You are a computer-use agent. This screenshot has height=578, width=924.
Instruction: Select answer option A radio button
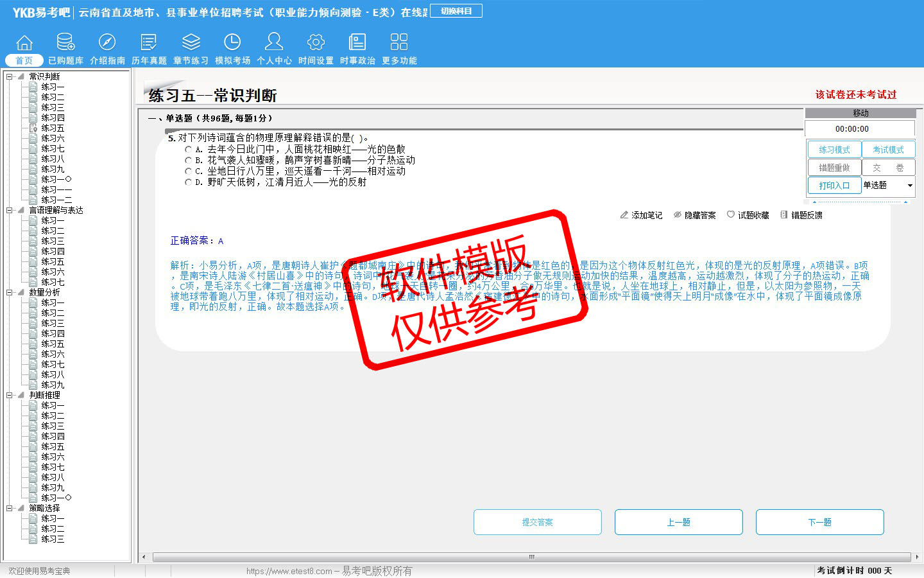tap(189, 150)
